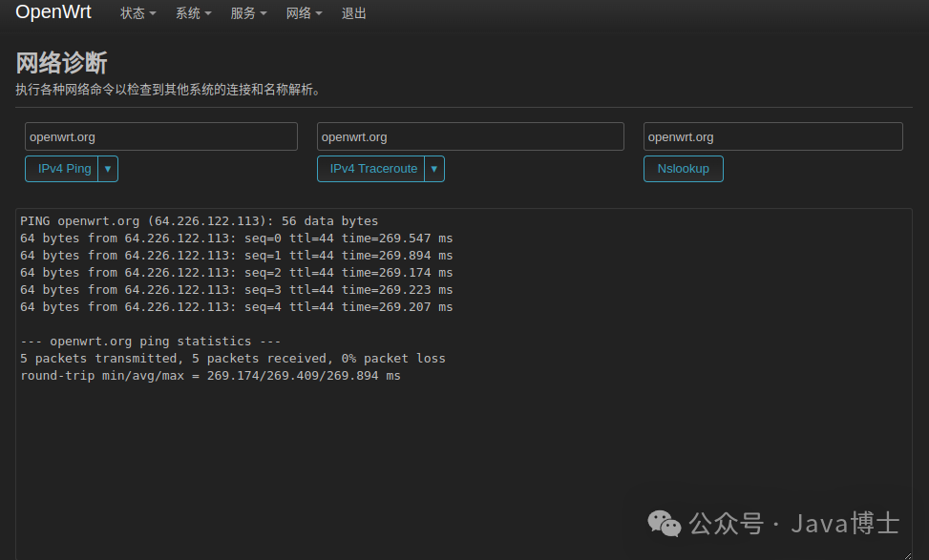Click the dropdown caret beside IPv4 Ping
This screenshot has height=560, width=929.
[x=108, y=168]
